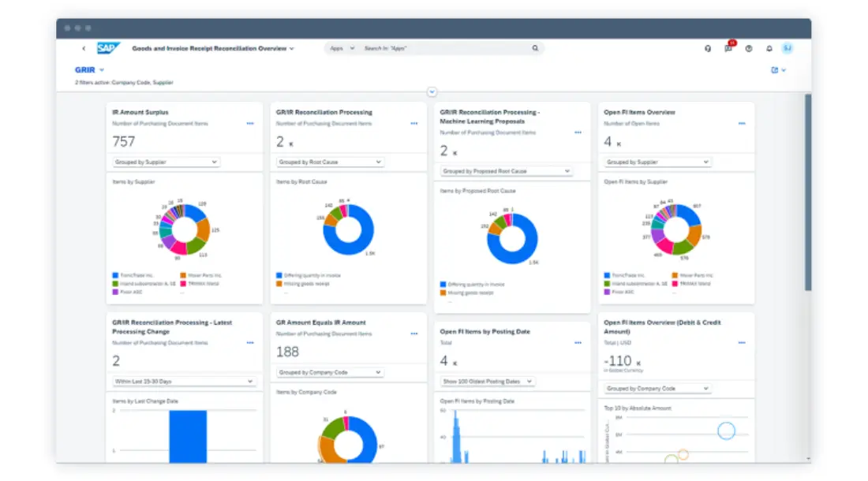Click the Items by Company Code donut chart
This screenshot has height=481, width=868.
click(348, 440)
